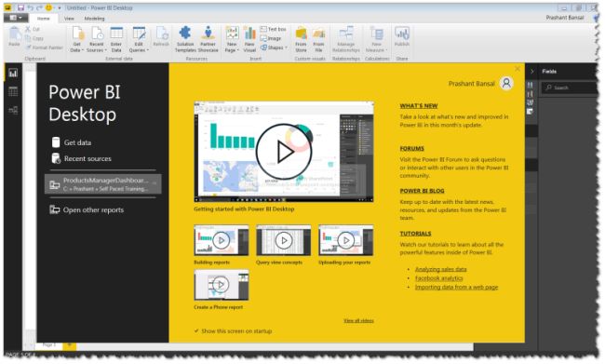The height and width of the screenshot is (364, 605).
Task: Play the Uploading your reports video
Action: click(x=346, y=240)
